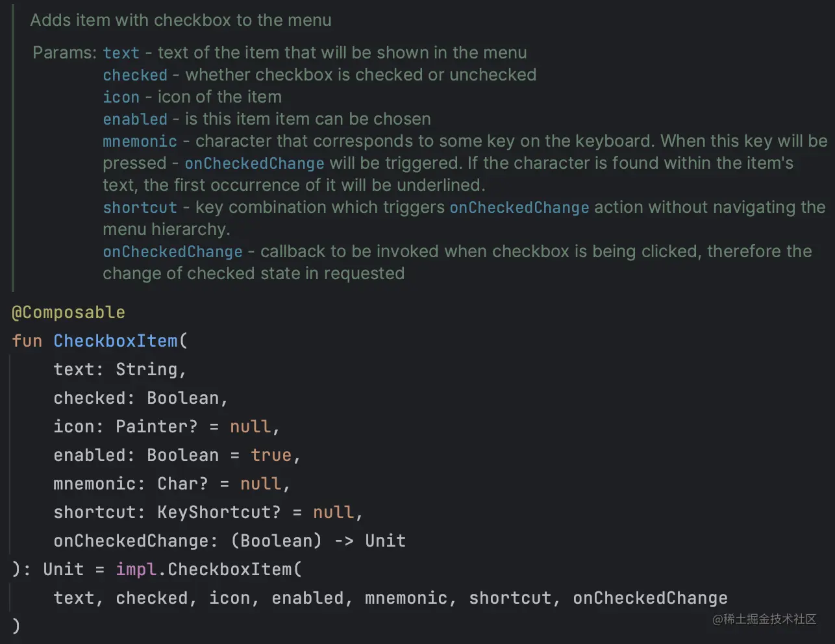Click the String type of text parameter
The height and width of the screenshot is (644, 835).
(147, 369)
